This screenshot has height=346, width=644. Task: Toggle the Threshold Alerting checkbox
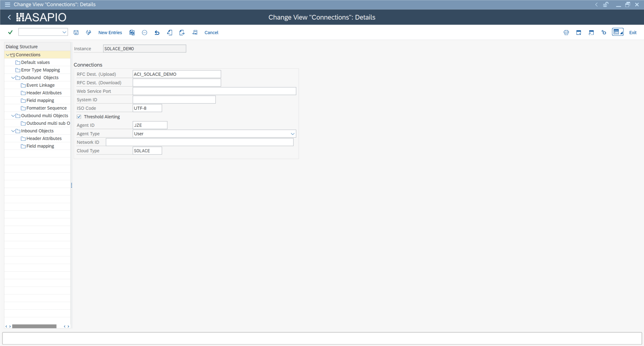(79, 117)
